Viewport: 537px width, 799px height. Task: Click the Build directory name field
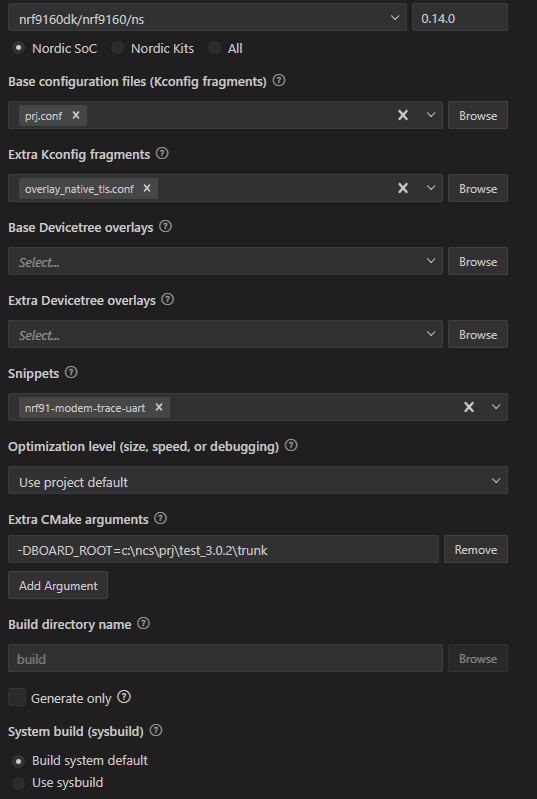[x=225, y=658]
